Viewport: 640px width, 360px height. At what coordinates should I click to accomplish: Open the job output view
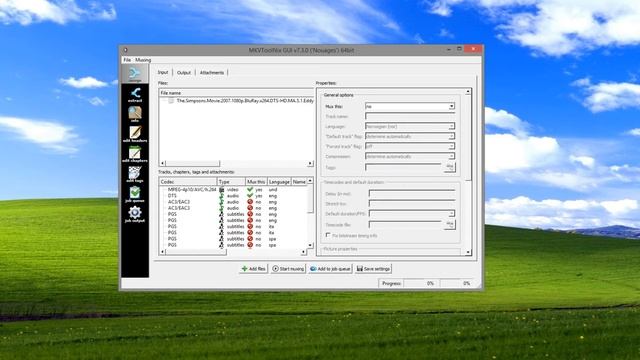pyautogui.click(x=135, y=214)
